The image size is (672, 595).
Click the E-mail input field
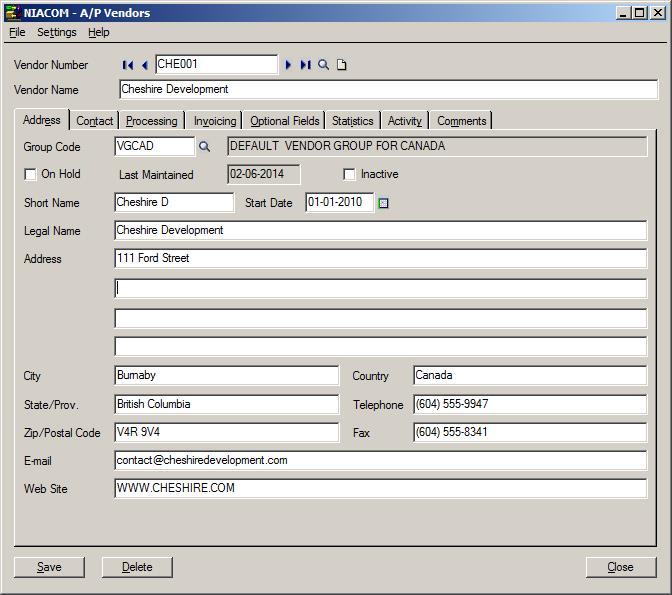(x=380, y=461)
